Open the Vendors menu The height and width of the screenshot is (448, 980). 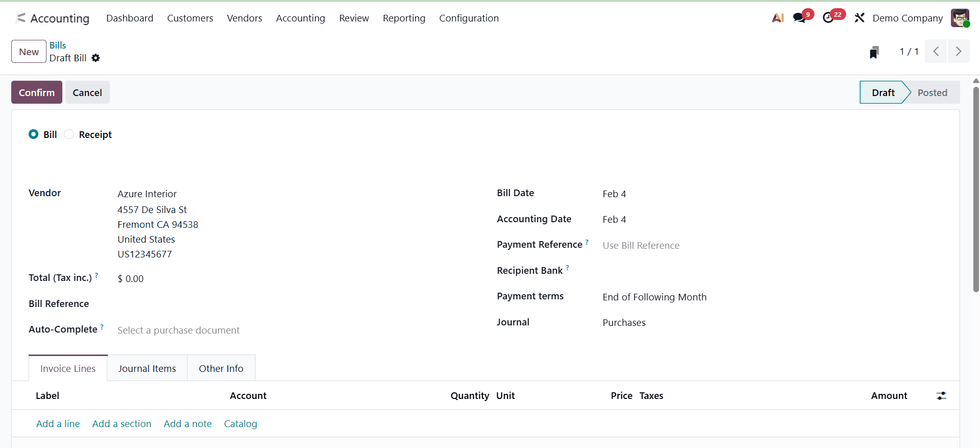(244, 18)
